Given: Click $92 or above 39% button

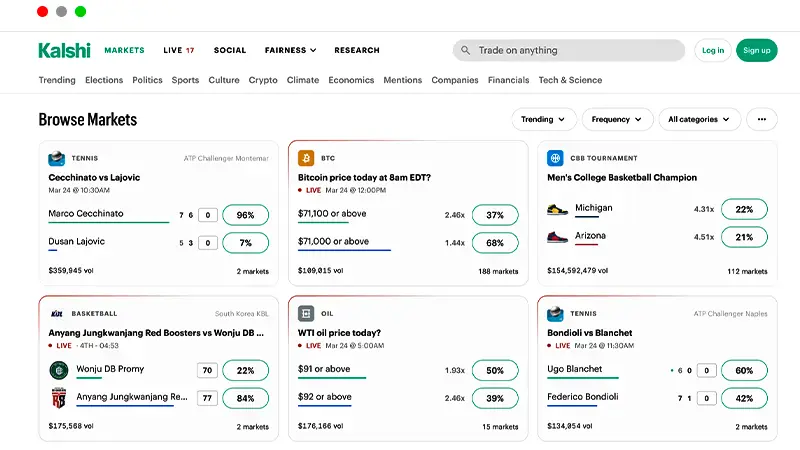Looking at the screenshot, I should pos(495,398).
